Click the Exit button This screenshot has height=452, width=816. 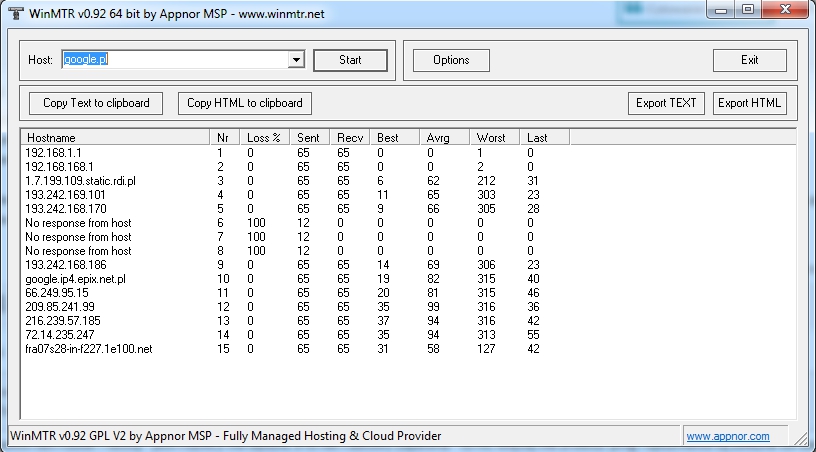[x=749, y=60]
